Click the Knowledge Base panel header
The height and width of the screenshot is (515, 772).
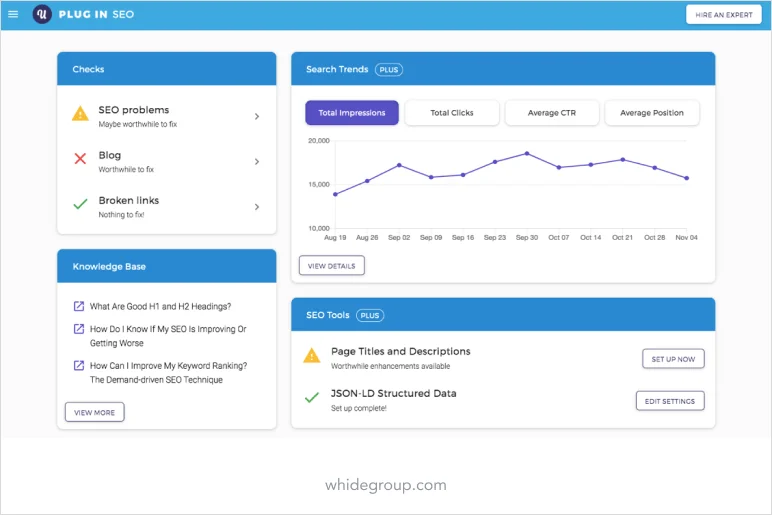[166, 266]
